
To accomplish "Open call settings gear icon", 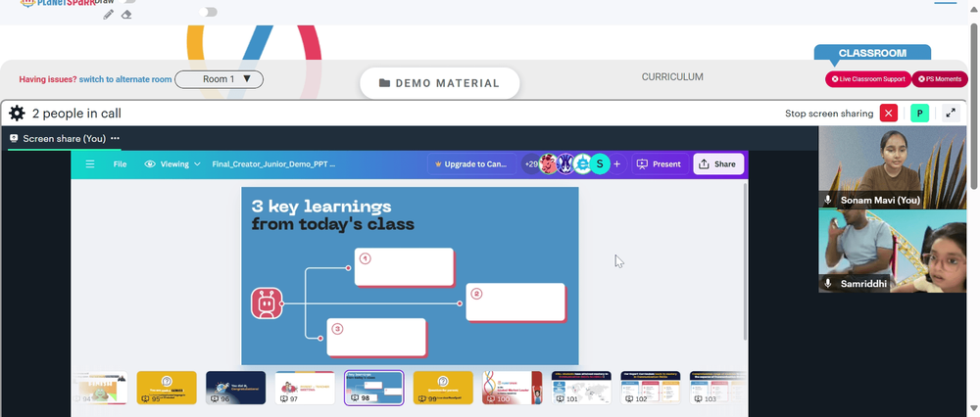I will tap(17, 113).
